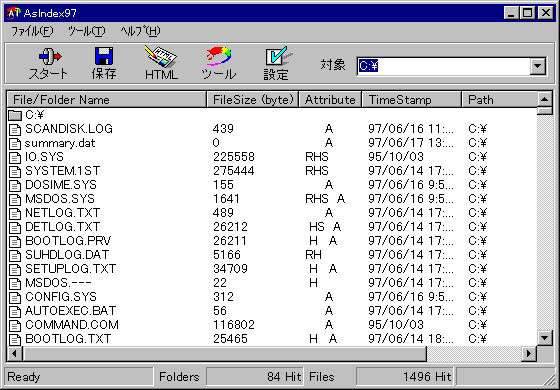Click the horizontal scrollbar thumb
The width and height of the screenshot is (560, 390).
pos(224,354)
